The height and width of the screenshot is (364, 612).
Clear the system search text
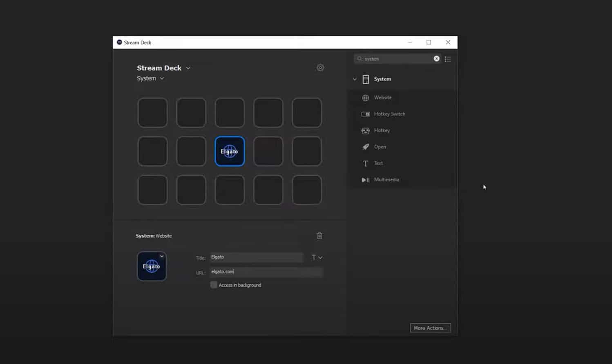pyautogui.click(x=436, y=59)
